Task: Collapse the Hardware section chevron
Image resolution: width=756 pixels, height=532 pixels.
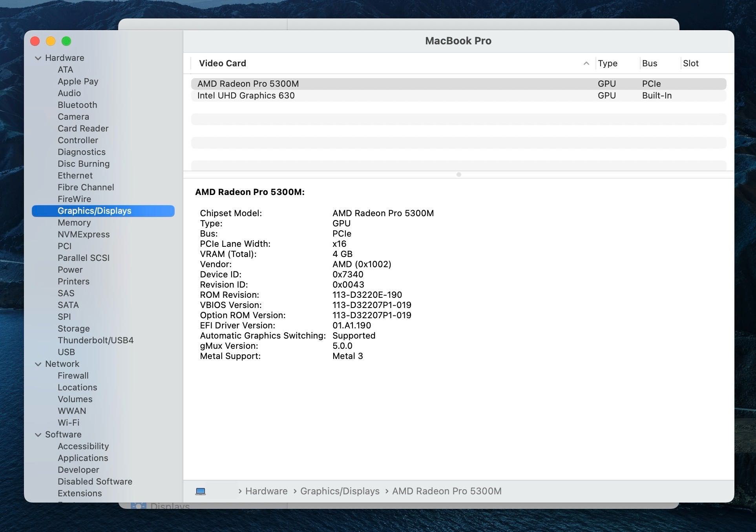Action: click(38, 58)
